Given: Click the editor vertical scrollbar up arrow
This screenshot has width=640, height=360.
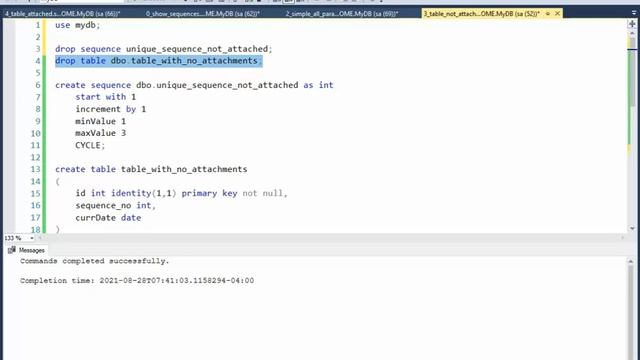Looking at the screenshot, I should [x=632, y=33].
